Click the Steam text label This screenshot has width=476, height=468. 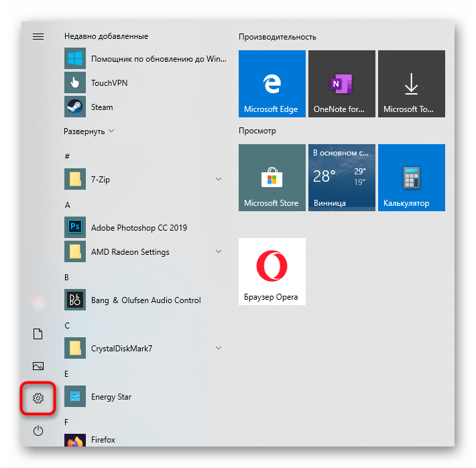(102, 107)
